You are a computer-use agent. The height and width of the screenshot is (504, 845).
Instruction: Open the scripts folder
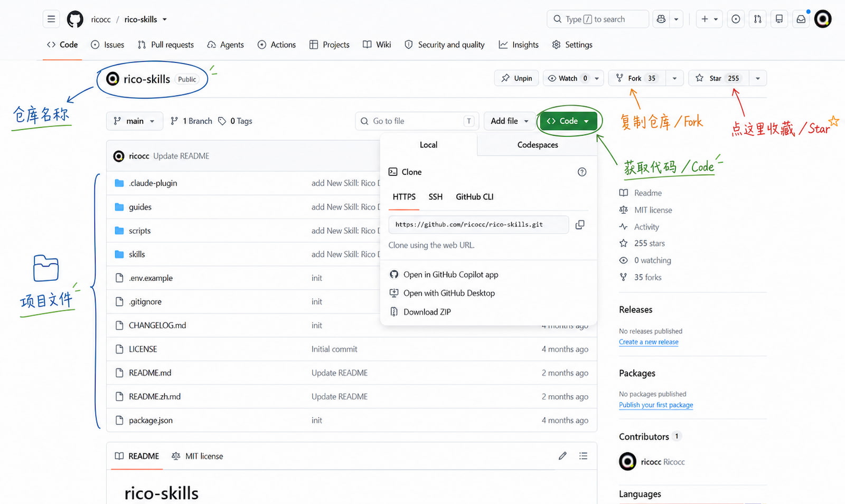pos(139,231)
